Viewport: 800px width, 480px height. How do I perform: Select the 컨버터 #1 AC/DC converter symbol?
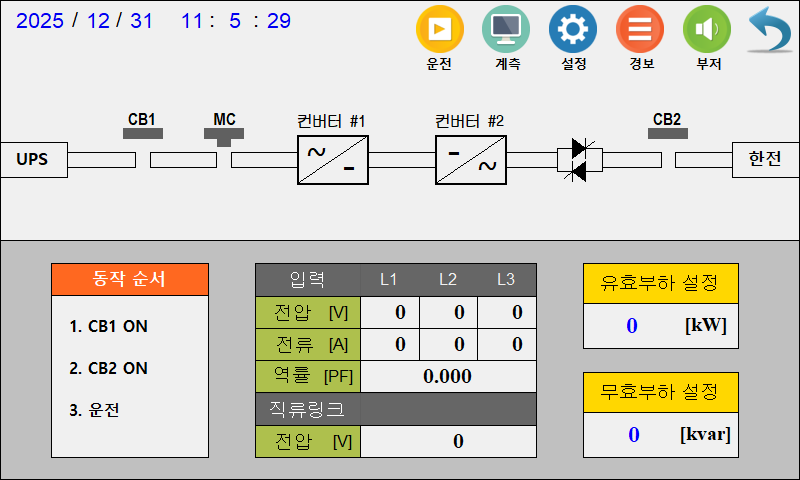(x=333, y=160)
